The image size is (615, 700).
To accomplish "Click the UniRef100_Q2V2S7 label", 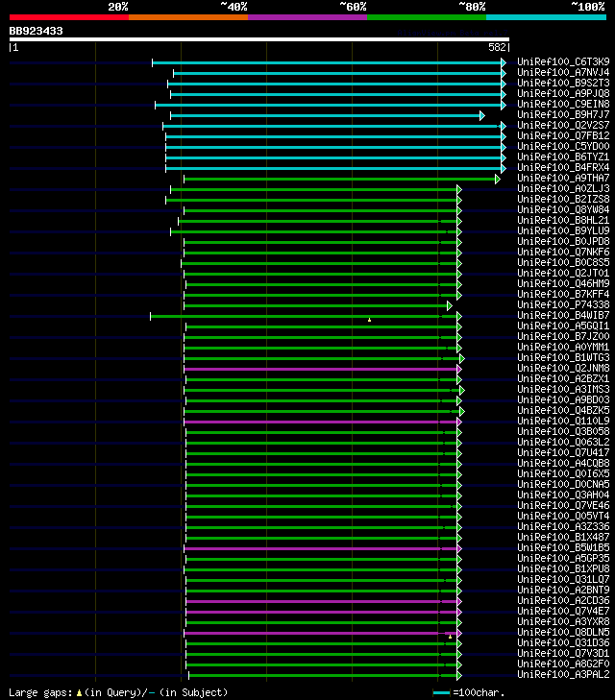I will coord(563,125).
